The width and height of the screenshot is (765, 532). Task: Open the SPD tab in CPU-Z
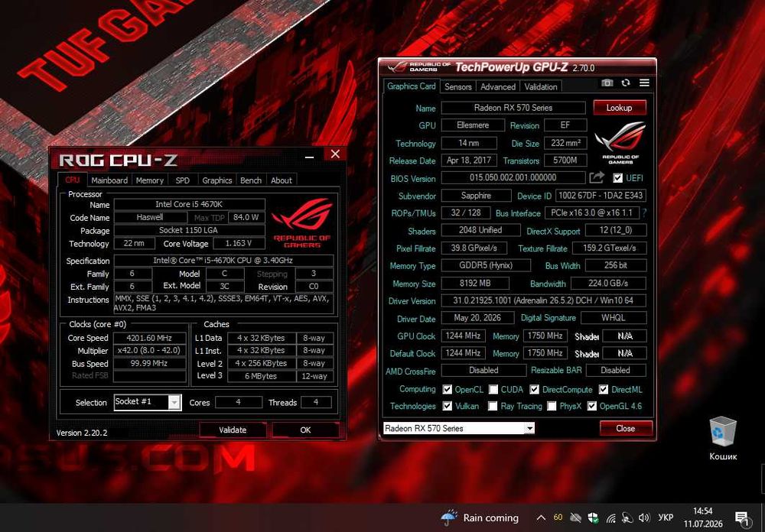point(183,180)
